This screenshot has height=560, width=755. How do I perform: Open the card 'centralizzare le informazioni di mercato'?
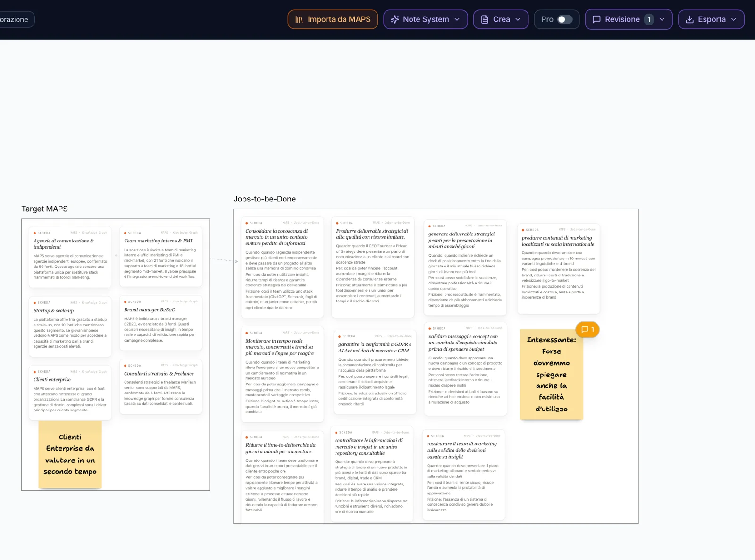pyautogui.click(x=372, y=474)
